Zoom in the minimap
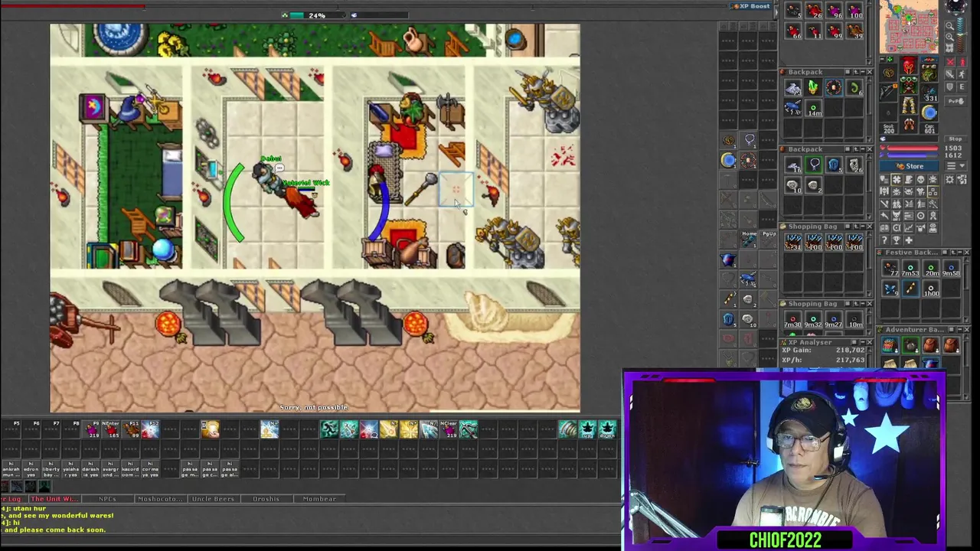 coord(949,37)
